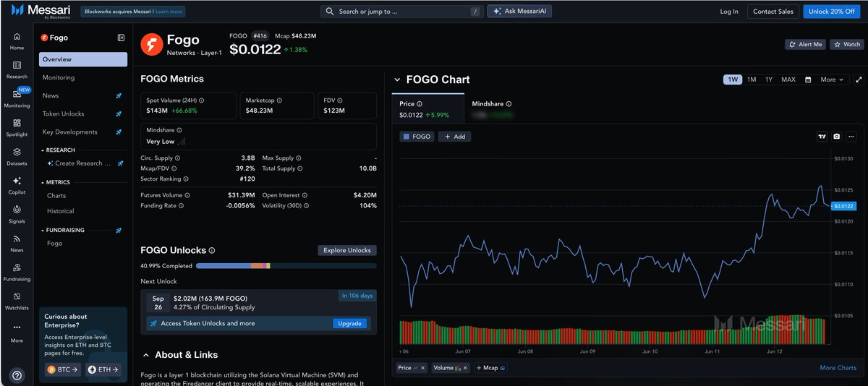
Task: Open Charts under Metrics
Action: point(56,195)
